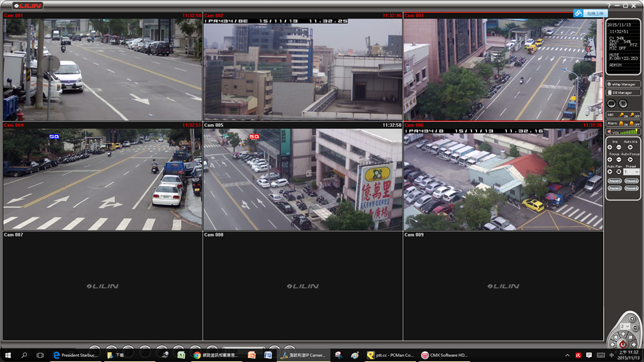Open Task View from the taskbar

coord(40,355)
